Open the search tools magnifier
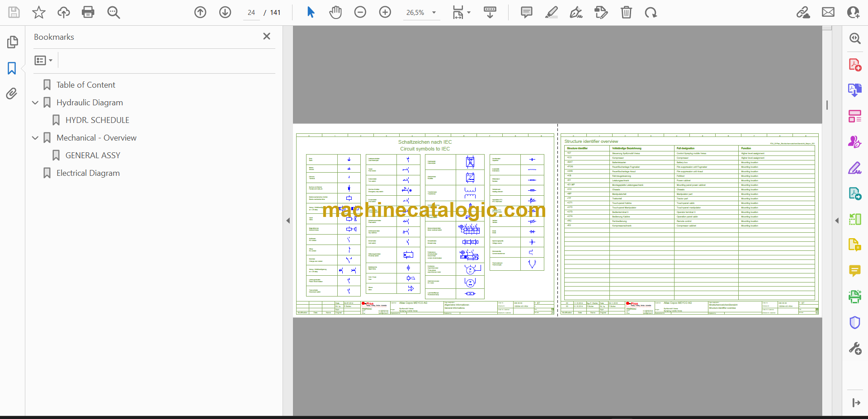 tap(855, 38)
